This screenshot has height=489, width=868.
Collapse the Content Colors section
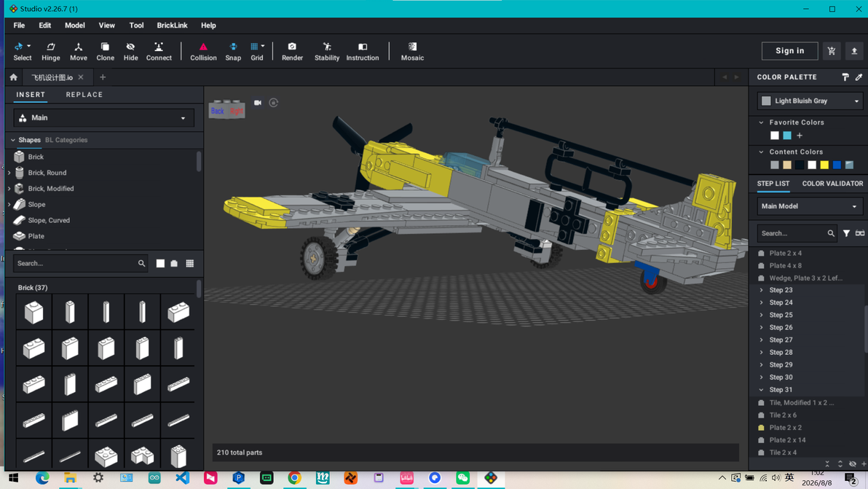tap(761, 152)
